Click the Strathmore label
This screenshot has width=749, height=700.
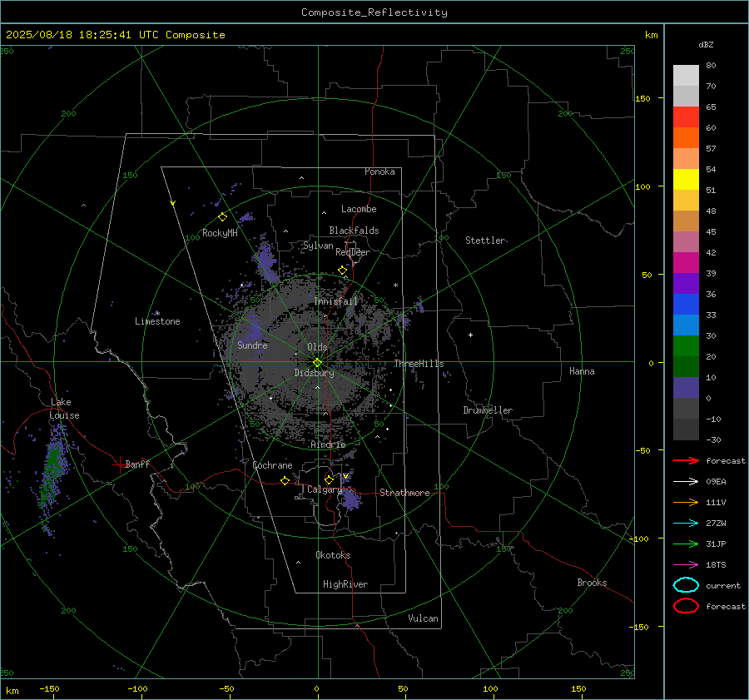(404, 493)
